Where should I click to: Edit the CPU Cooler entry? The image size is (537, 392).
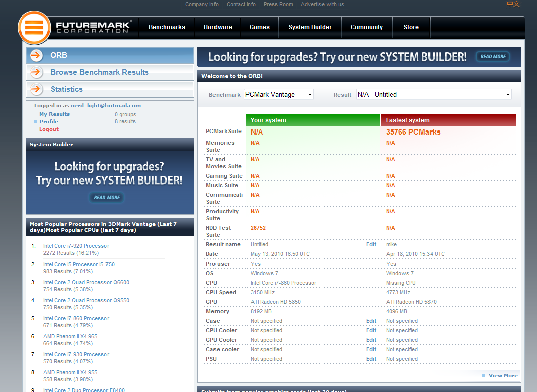point(371,330)
